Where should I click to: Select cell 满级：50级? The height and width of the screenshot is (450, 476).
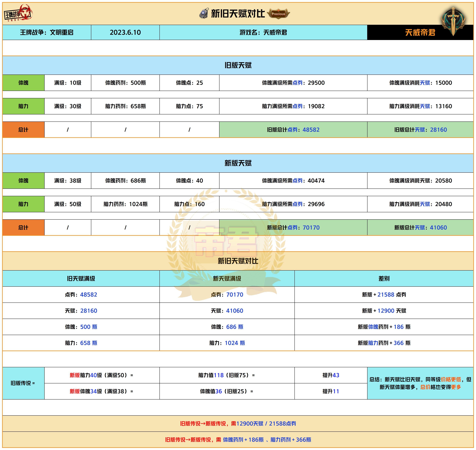(68, 204)
